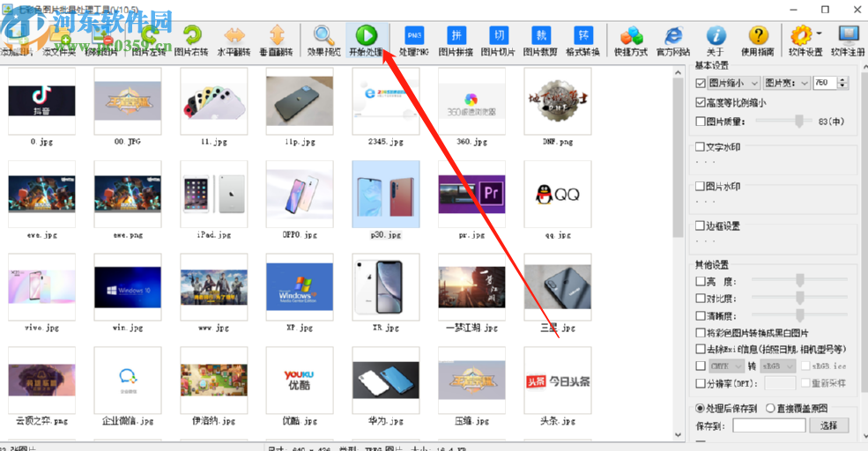Image resolution: width=868 pixels, height=451 pixels.
Task: Enable the 图片质量 checkbox
Action: [701, 122]
